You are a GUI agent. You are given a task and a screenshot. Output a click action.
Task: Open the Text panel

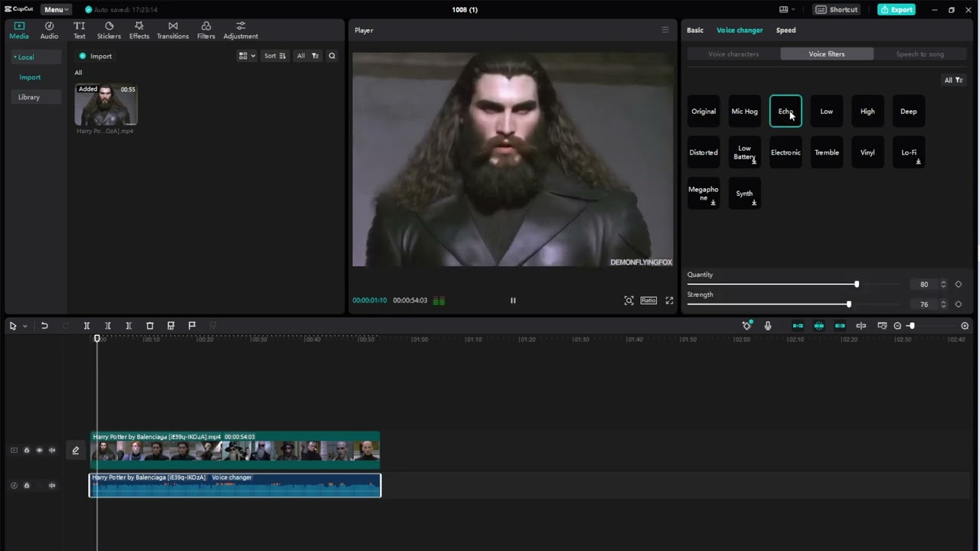coord(79,31)
